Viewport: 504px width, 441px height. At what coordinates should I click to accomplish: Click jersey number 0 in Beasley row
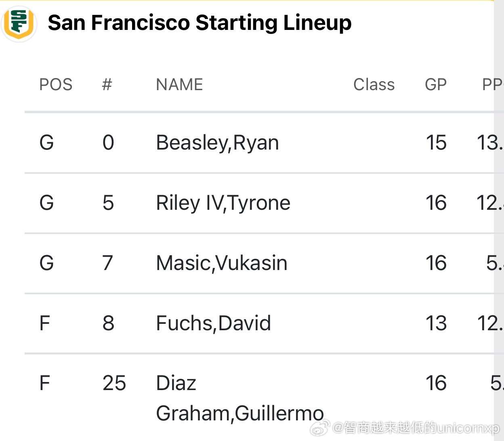[108, 143]
